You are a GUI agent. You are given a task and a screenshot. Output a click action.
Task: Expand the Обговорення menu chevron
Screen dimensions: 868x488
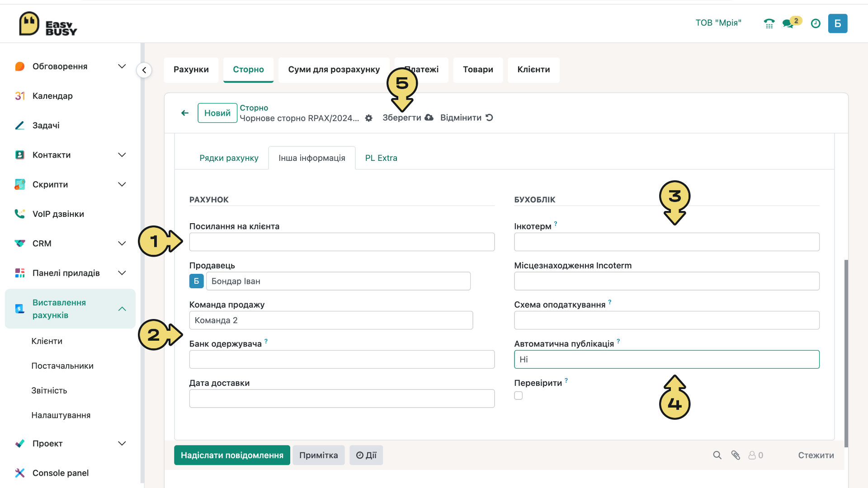122,66
